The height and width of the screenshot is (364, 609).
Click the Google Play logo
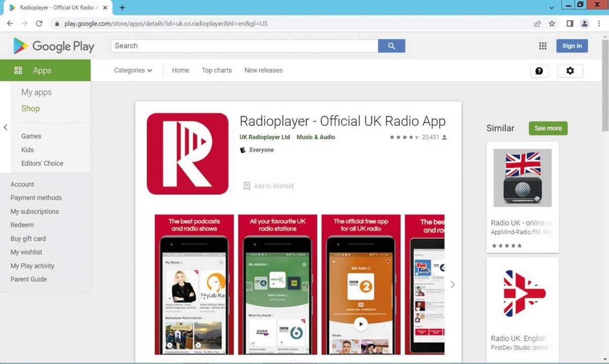(x=54, y=46)
